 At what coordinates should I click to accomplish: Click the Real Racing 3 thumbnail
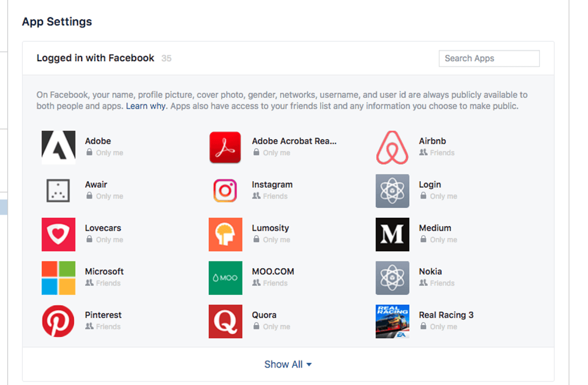pos(392,321)
